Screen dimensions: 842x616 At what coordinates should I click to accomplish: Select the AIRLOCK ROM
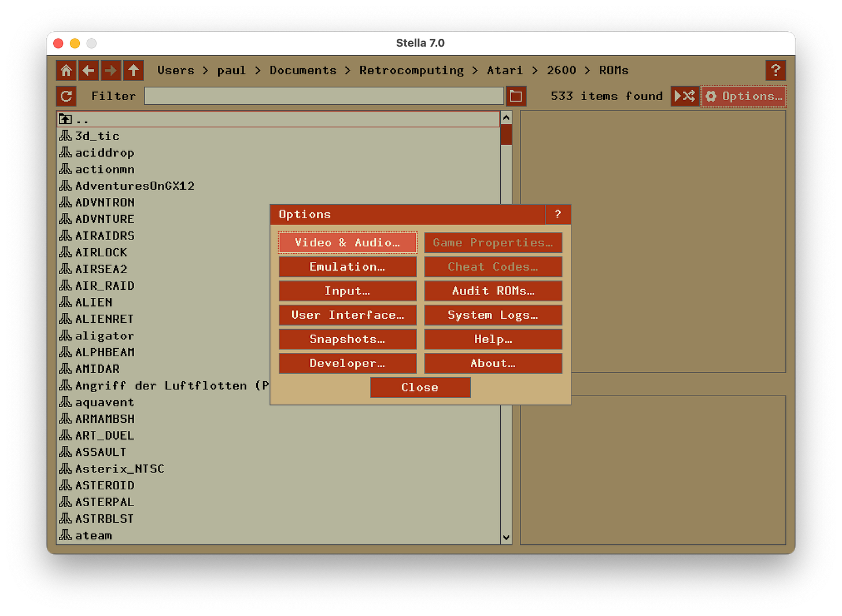click(x=163, y=253)
